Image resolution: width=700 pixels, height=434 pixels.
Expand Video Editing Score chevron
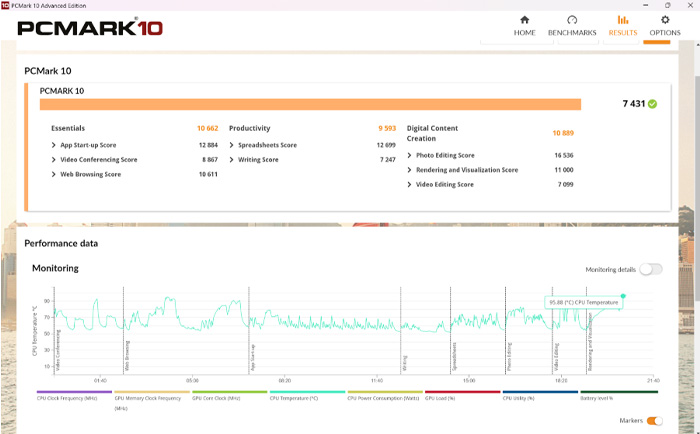tap(409, 184)
